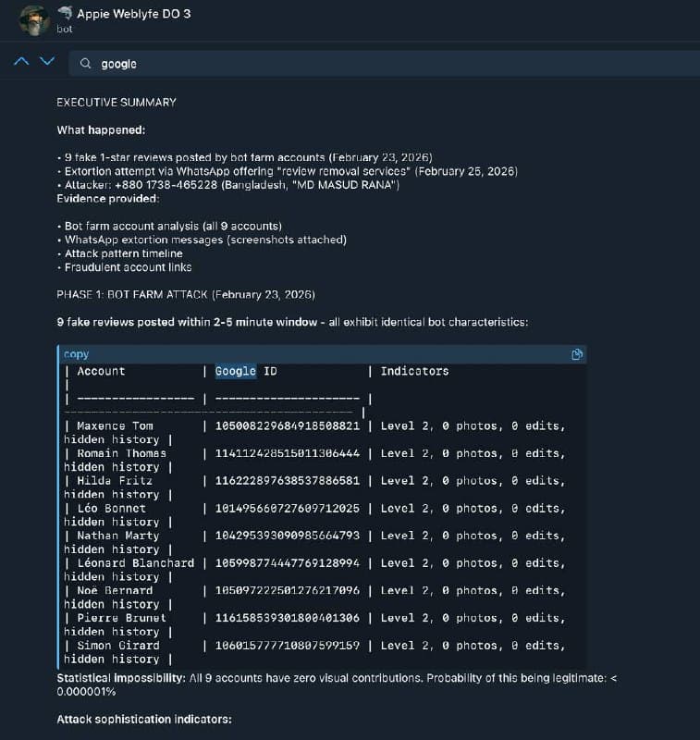Image resolution: width=700 pixels, height=740 pixels.
Task: Click Google ID 105097222501276217096
Action: coord(288,590)
